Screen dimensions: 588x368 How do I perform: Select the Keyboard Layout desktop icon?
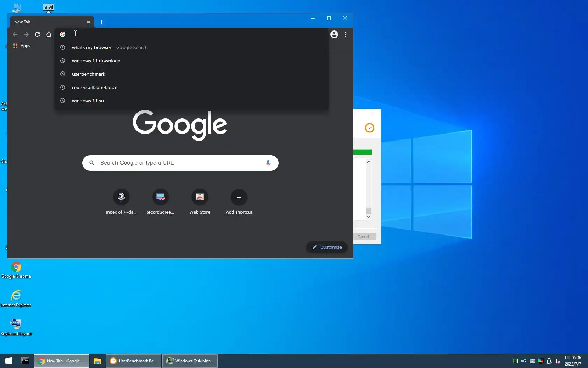click(x=16, y=327)
